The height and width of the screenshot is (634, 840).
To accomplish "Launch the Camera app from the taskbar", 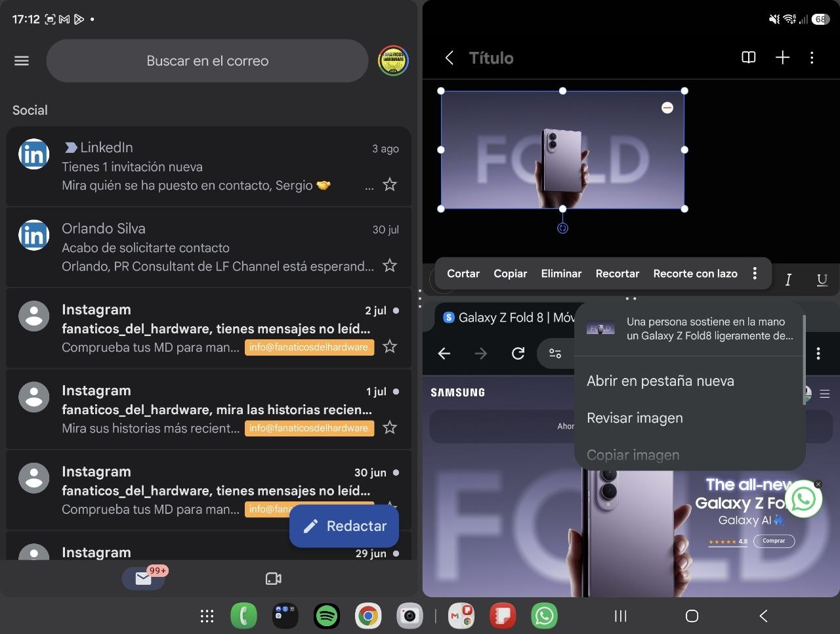I will [410, 616].
